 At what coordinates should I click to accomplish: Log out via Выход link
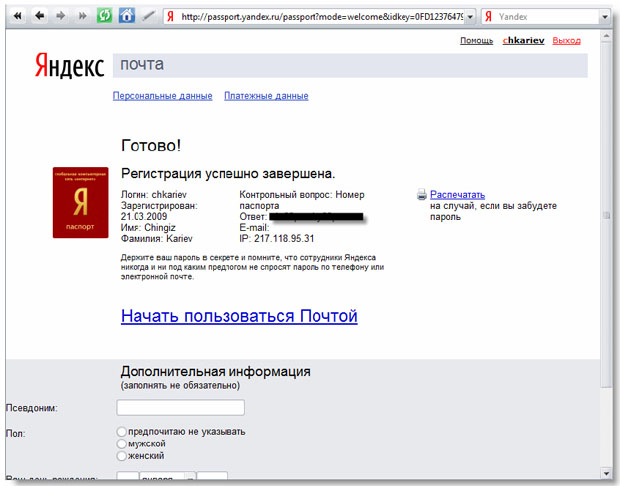[x=566, y=40]
